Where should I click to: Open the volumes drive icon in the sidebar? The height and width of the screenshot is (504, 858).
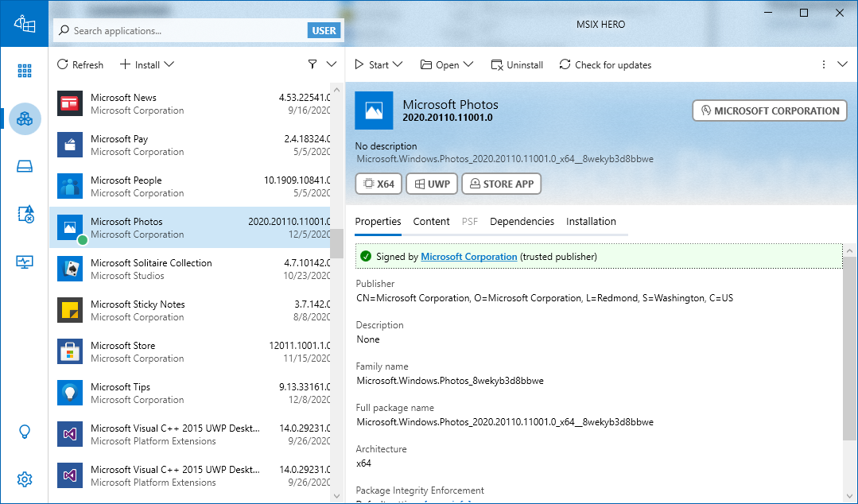point(25,166)
